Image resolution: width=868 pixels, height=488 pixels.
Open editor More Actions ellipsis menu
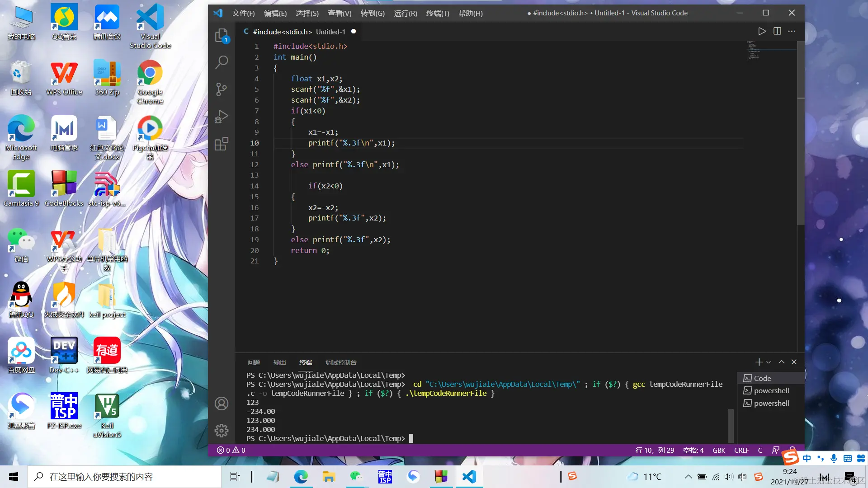(x=792, y=31)
